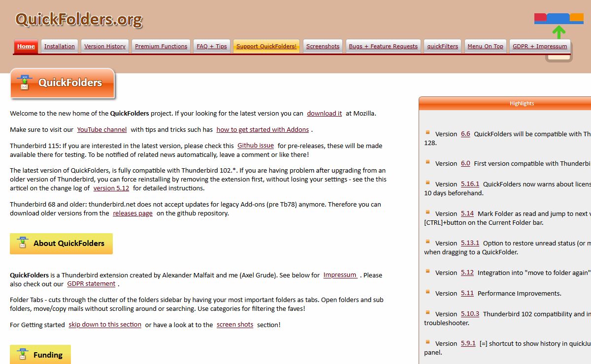The width and height of the screenshot is (591, 364).
Task: Go to the Premium Functions tab
Action: click(161, 46)
